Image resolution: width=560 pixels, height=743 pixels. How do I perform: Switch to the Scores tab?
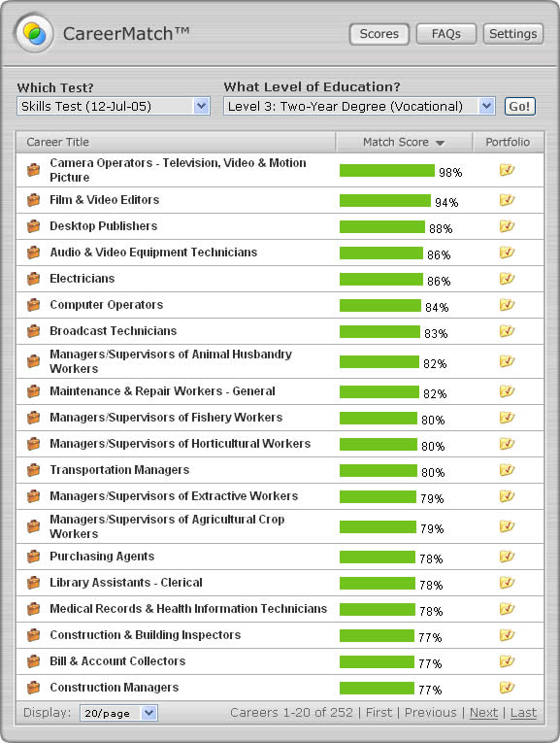coord(379,34)
